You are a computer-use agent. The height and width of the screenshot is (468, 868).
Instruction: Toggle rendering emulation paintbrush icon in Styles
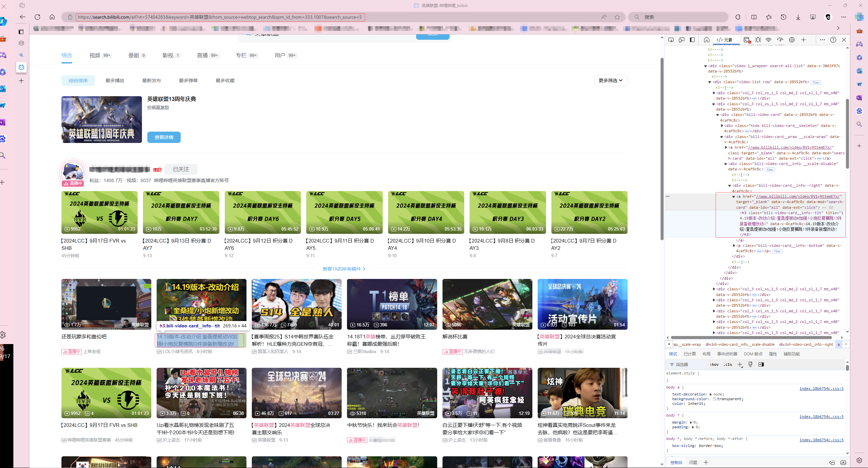click(750, 364)
